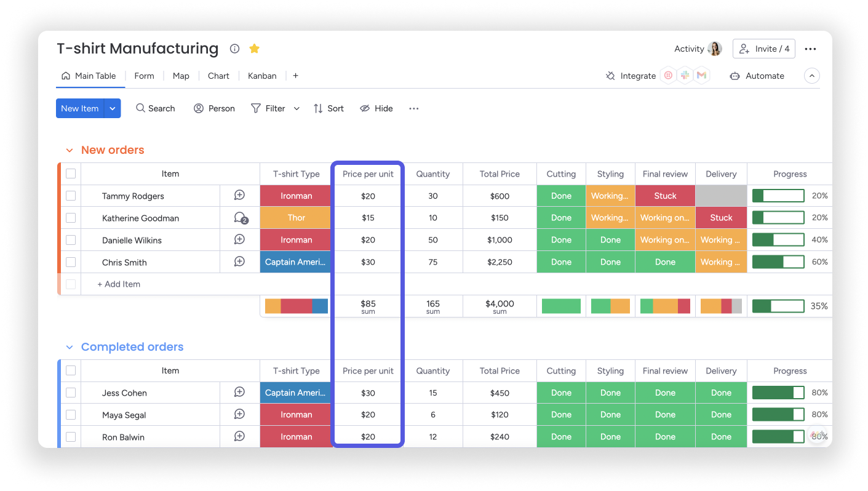The height and width of the screenshot is (491, 868).
Task: Select all items in New orders group
Action: (71, 174)
